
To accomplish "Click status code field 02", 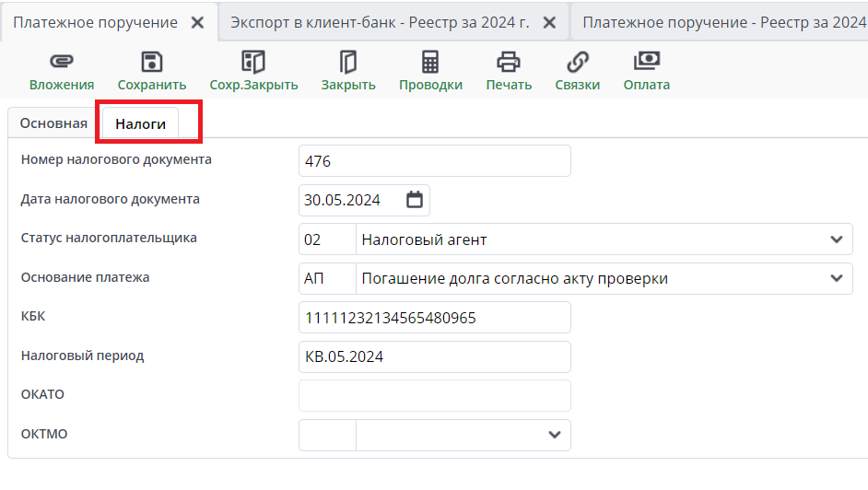I will 327,239.
